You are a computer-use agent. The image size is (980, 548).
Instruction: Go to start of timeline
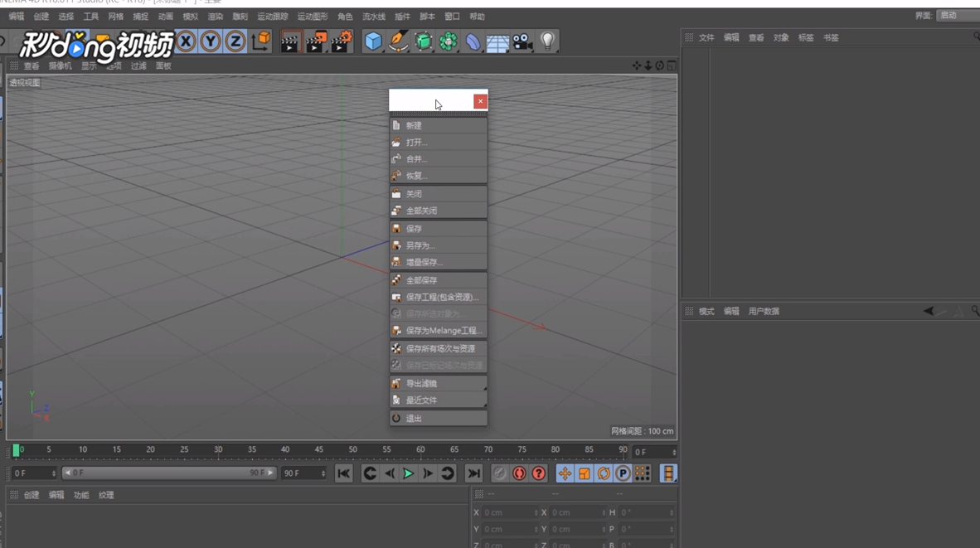pyautogui.click(x=344, y=473)
